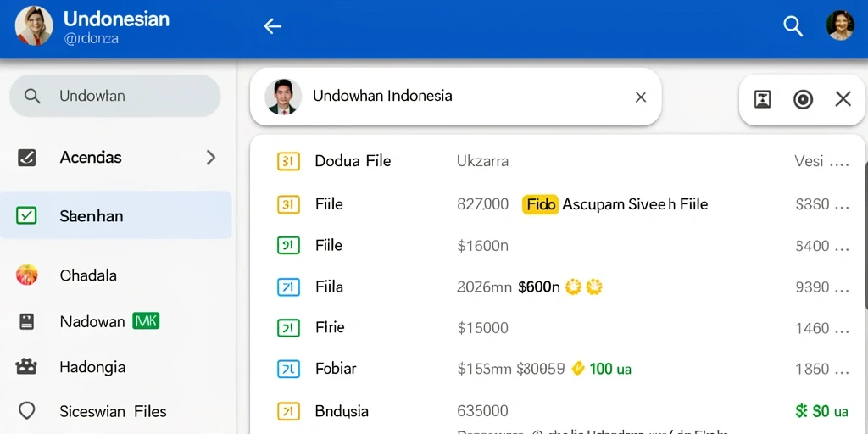The image size is (868, 434).
Task: Click the $1600n value
Action: click(482, 246)
